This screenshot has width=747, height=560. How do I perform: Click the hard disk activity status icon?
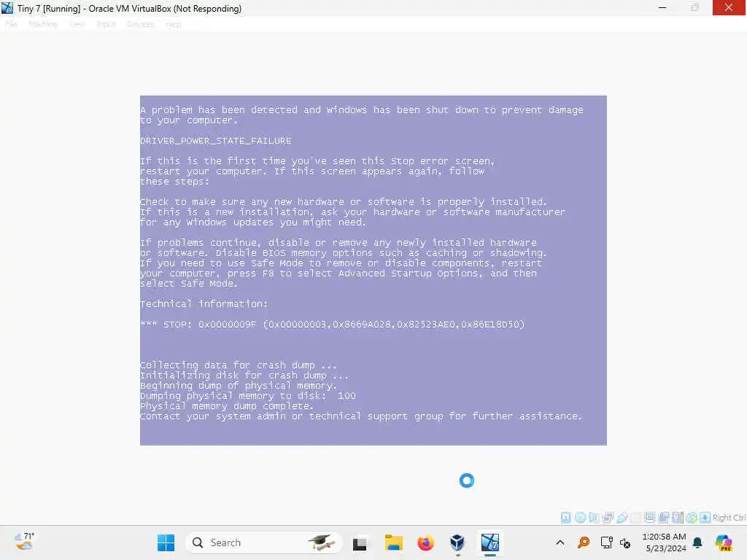tap(565, 518)
